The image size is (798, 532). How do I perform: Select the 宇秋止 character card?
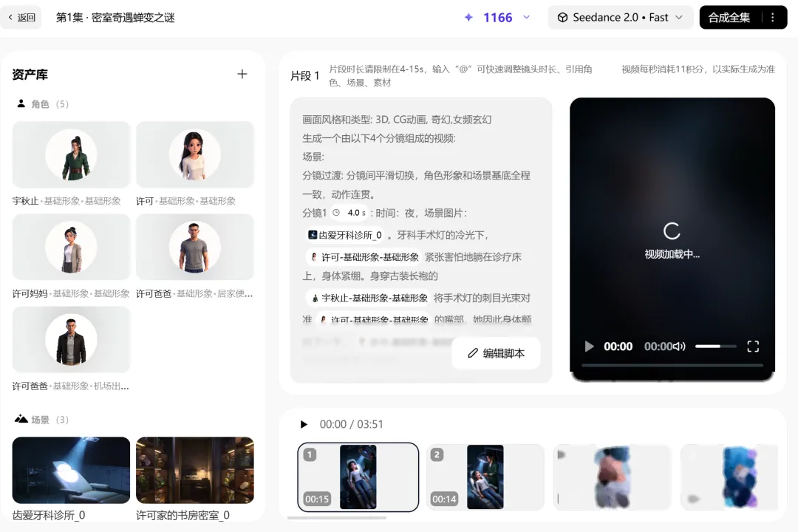coord(71,154)
